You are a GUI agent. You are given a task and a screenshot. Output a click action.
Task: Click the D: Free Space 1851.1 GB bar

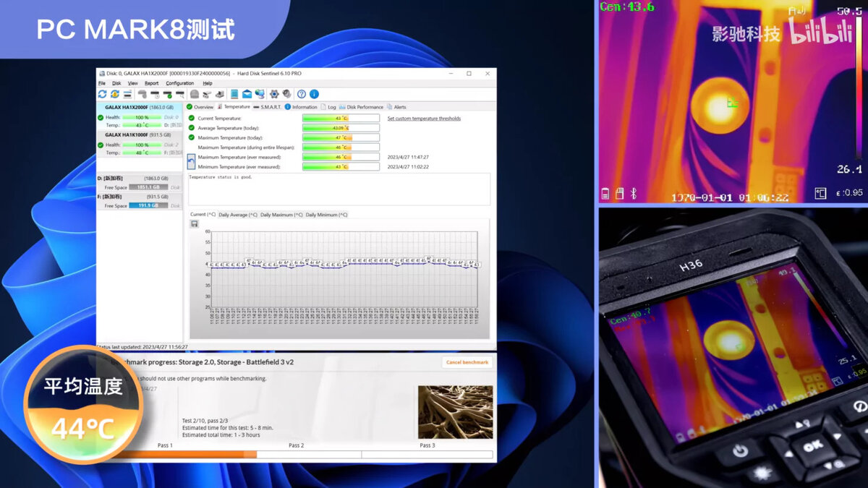coord(148,187)
